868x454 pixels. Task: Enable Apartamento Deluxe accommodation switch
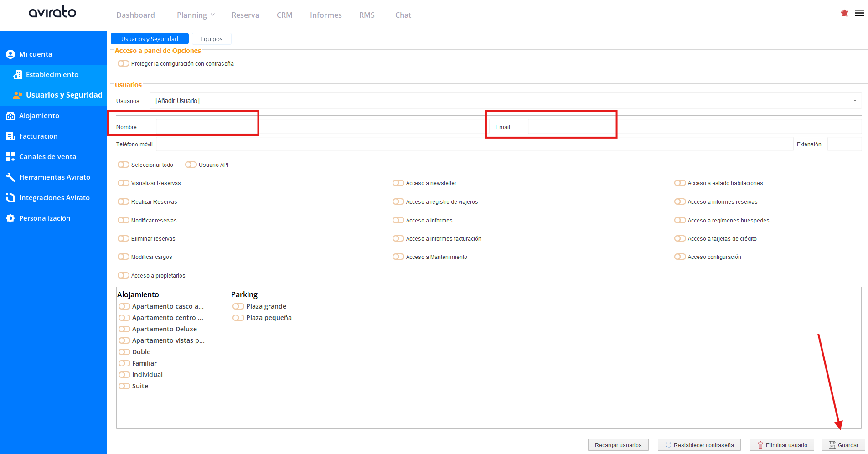(x=124, y=329)
